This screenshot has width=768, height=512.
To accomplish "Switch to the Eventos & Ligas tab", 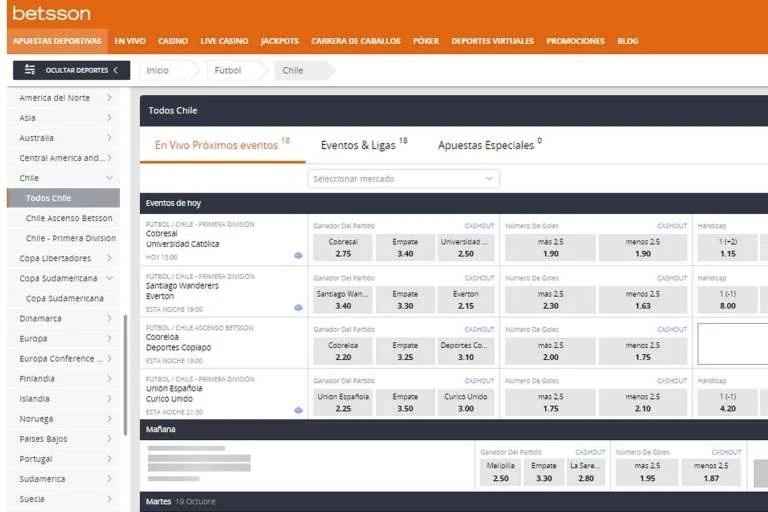I will [364, 145].
